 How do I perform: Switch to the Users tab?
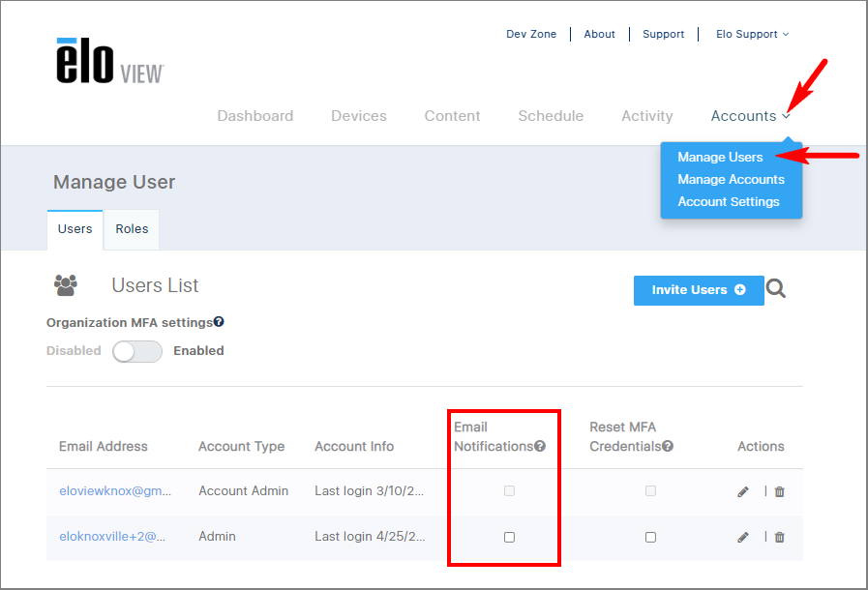pos(75,229)
